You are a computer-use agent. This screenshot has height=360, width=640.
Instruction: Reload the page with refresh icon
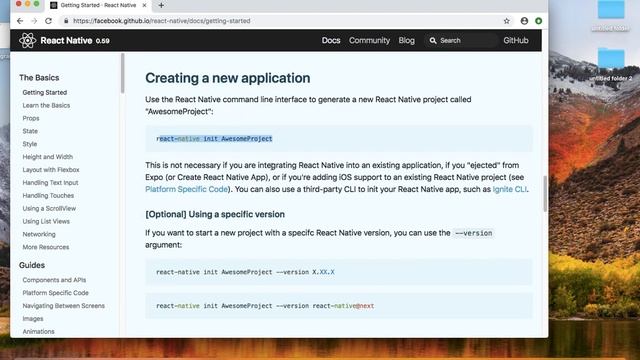[x=49, y=21]
